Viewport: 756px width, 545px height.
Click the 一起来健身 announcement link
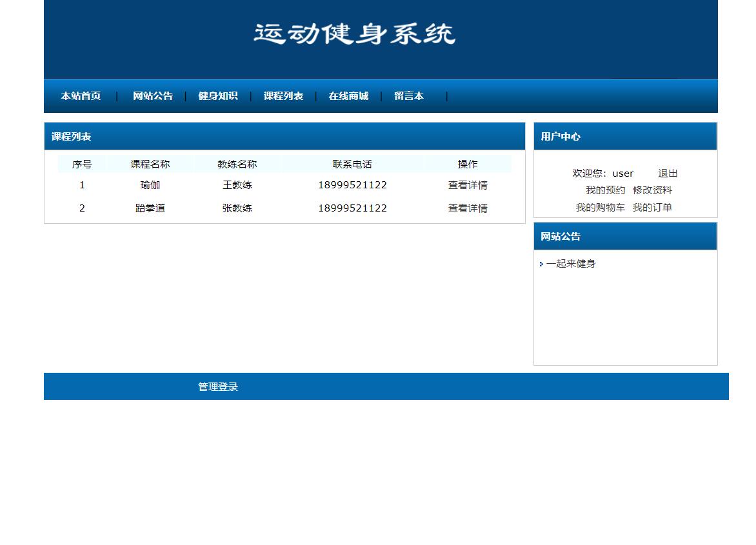571,263
